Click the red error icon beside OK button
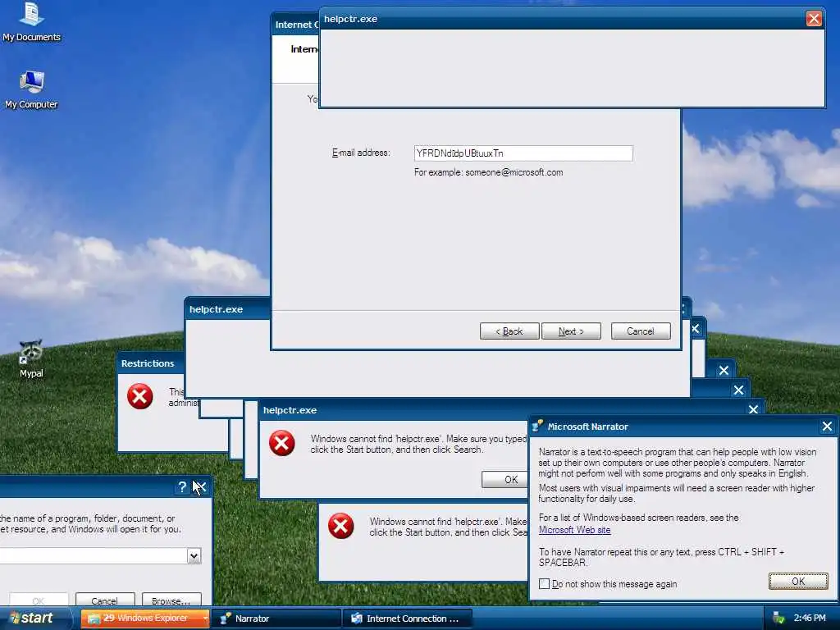Image resolution: width=840 pixels, height=630 pixels. 282,443
